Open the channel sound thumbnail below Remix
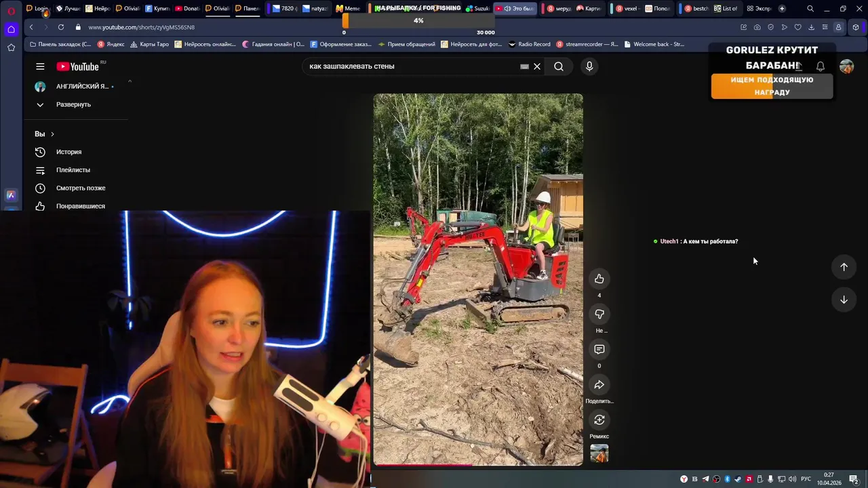This screenshot has width=868, height=488. point(599,453)
